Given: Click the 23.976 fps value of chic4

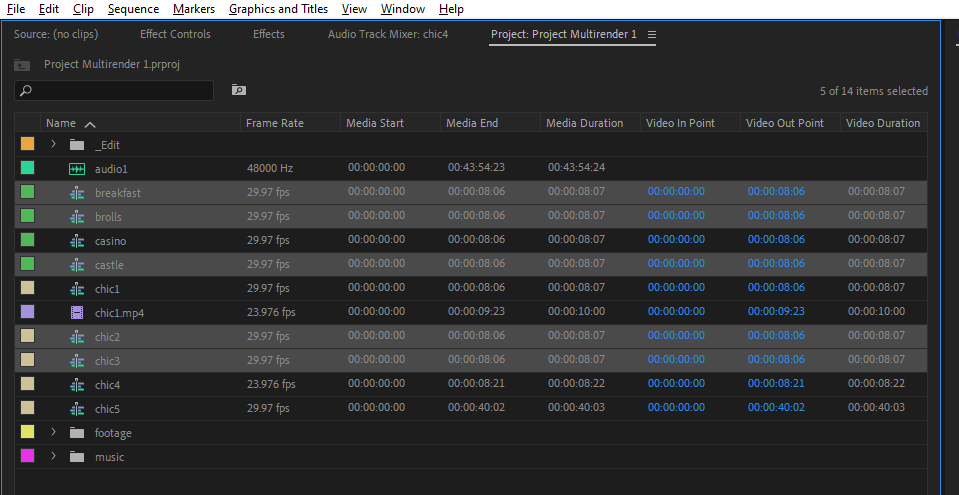Looking at the screenshot, I should [271, 385].
